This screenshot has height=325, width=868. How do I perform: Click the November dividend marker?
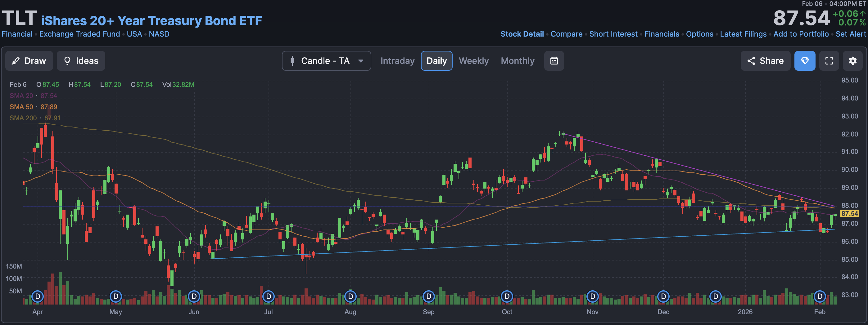point(593,296)
